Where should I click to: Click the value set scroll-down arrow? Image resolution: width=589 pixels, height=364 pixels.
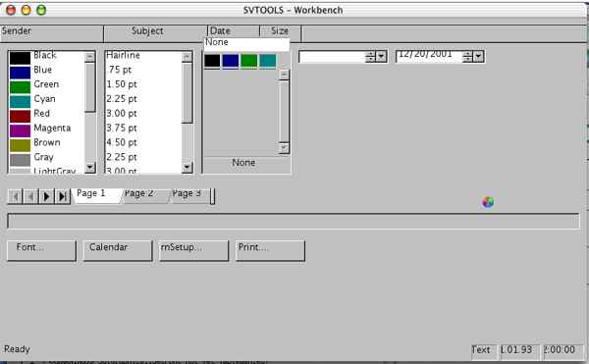tap(284, 148)
